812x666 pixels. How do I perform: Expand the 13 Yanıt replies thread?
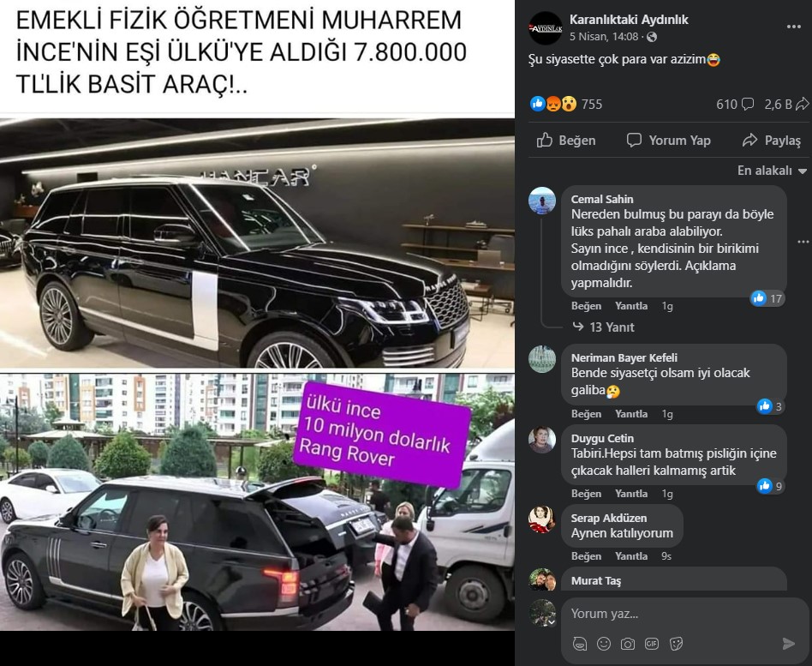[604, 327]
